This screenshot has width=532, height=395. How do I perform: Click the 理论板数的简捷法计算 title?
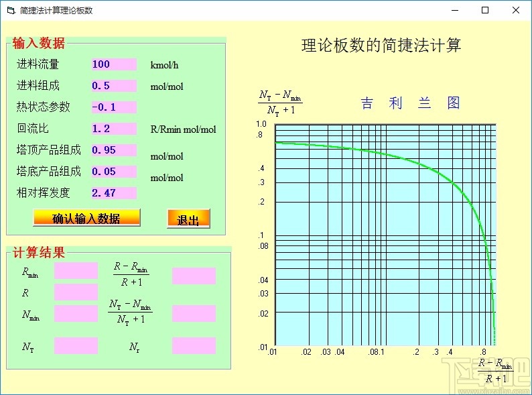[381, 45]
